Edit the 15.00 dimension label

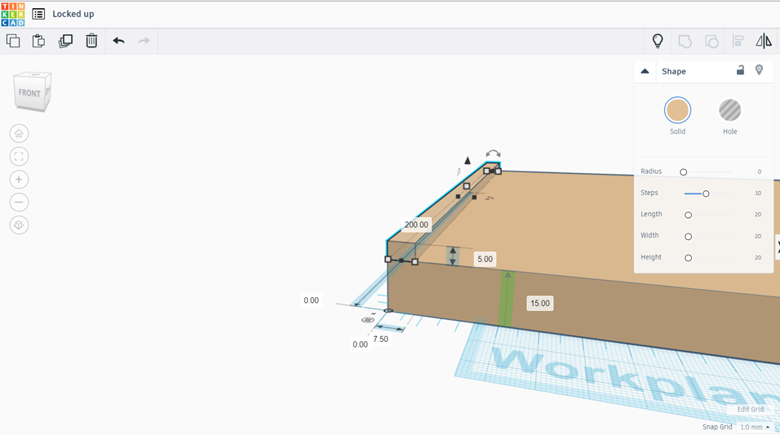pyautogui.click(x=540, y=303)
